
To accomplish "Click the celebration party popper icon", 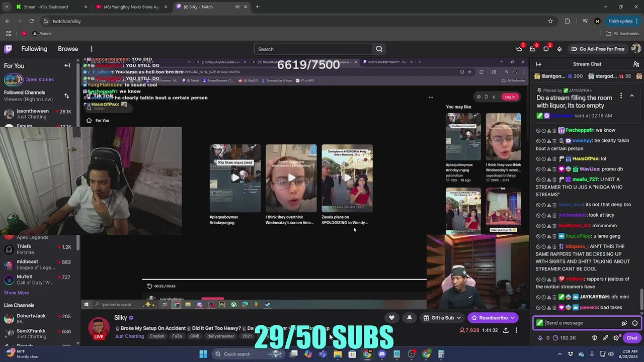I will (624, 323).
